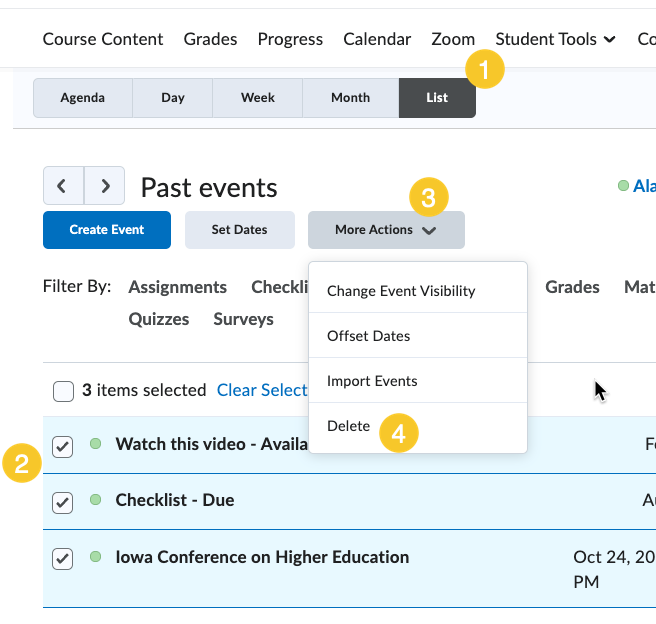
Task: Click green dot beside Iowa Conference event
Action: click(x=96, y=556)
